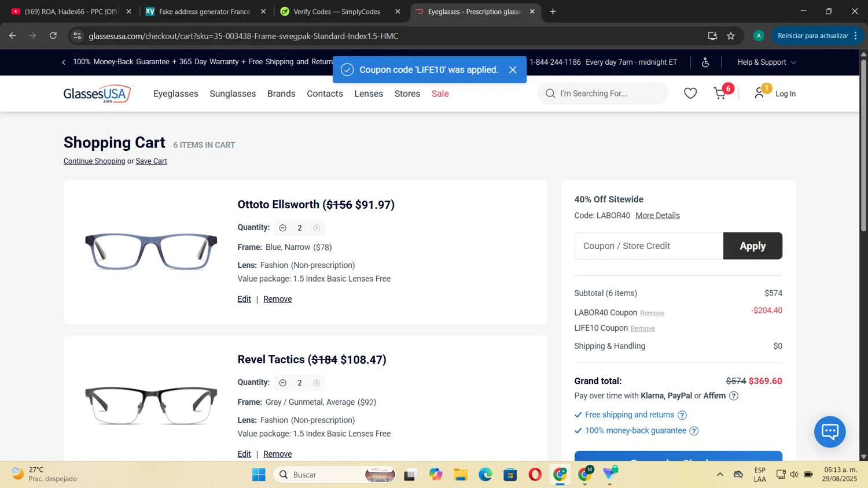
Task: Edit the Ottoto Ellsworth item
Action: tap(244, 299)
